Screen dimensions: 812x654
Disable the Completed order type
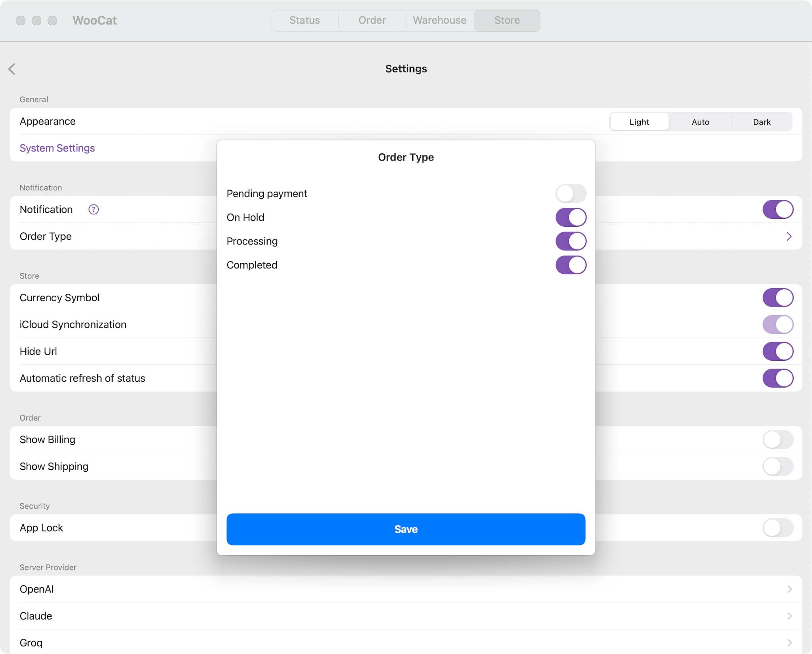tap(571, 265)
